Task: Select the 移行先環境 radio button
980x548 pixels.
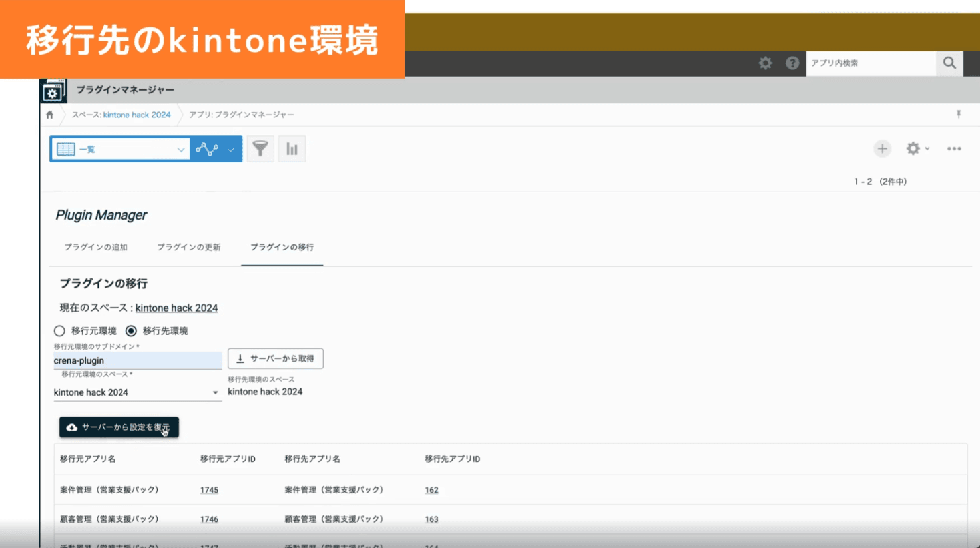Action: [131, 330]
